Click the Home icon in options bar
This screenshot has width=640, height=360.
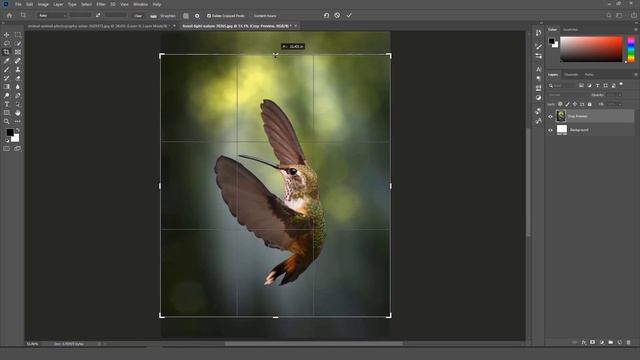point(9,16)
